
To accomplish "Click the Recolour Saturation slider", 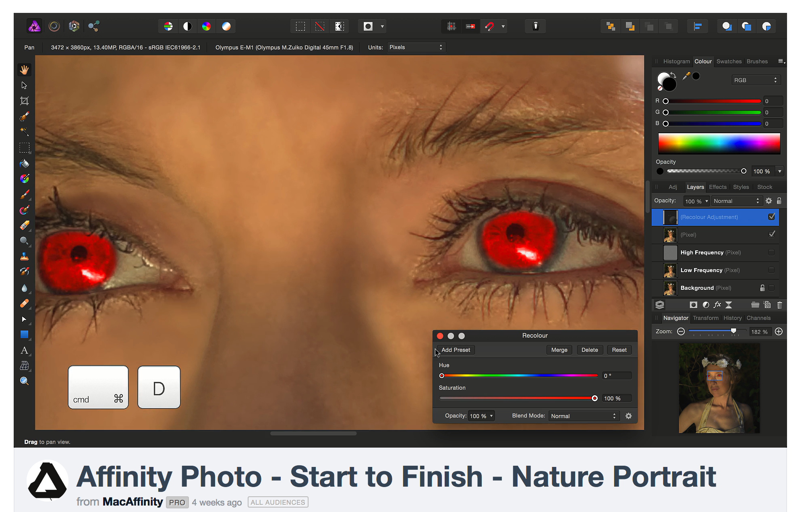I will pos(519,398).
